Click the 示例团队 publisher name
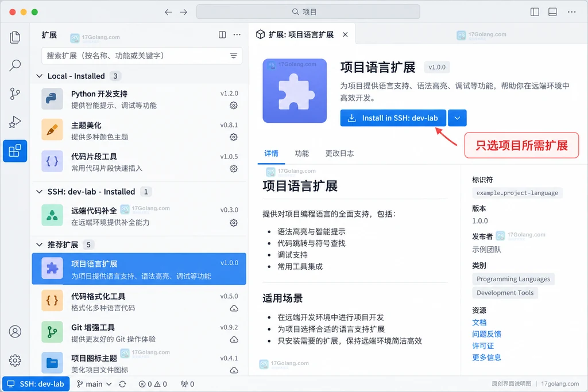 (x=487, y=250)
